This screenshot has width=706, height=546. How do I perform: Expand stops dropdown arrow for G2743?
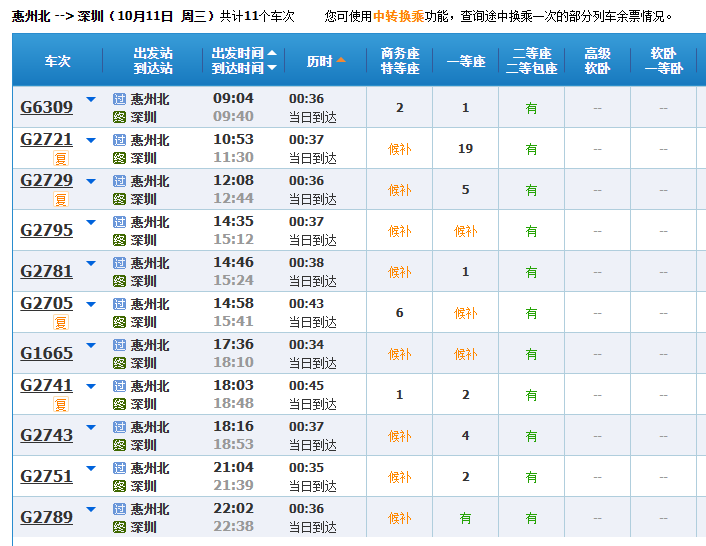point(91,427)
